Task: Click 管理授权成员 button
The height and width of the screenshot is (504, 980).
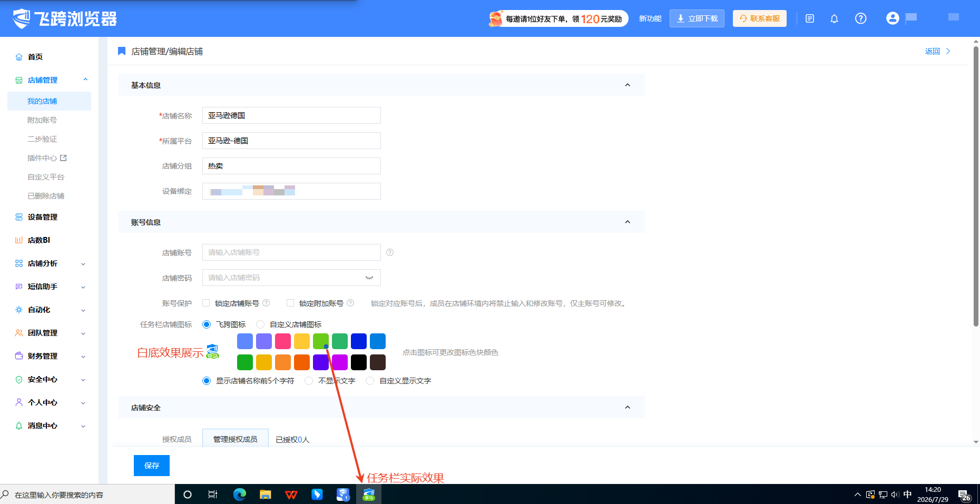Action: tap(236, 439)
